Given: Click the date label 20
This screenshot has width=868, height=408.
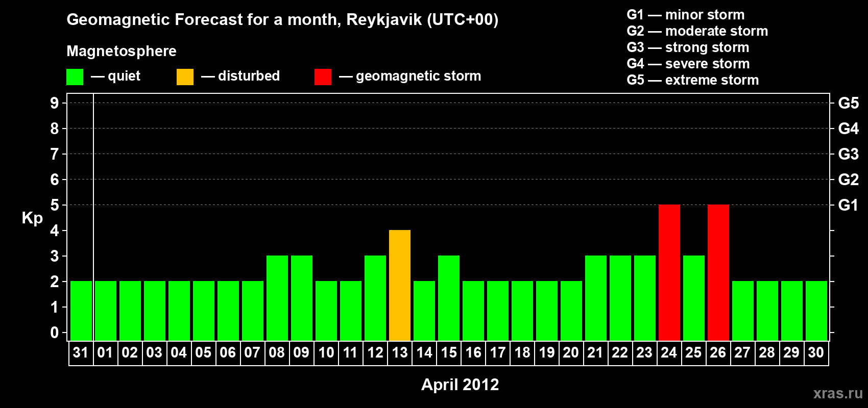Looking at the screenshot, I should pyautogui.click(x=571, y=353).
